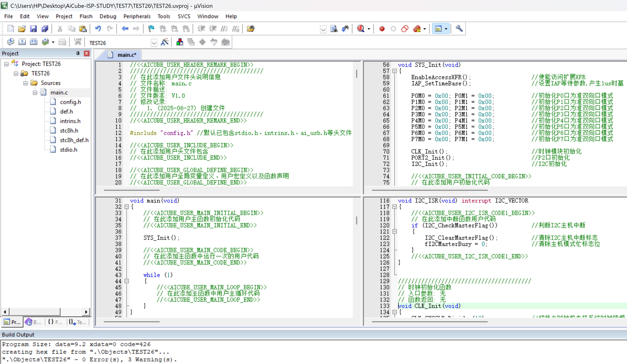The width and height of the screenshot is (627, 364).
Task: Pin the Project panel with pushpin
Action: coord(78,53)
